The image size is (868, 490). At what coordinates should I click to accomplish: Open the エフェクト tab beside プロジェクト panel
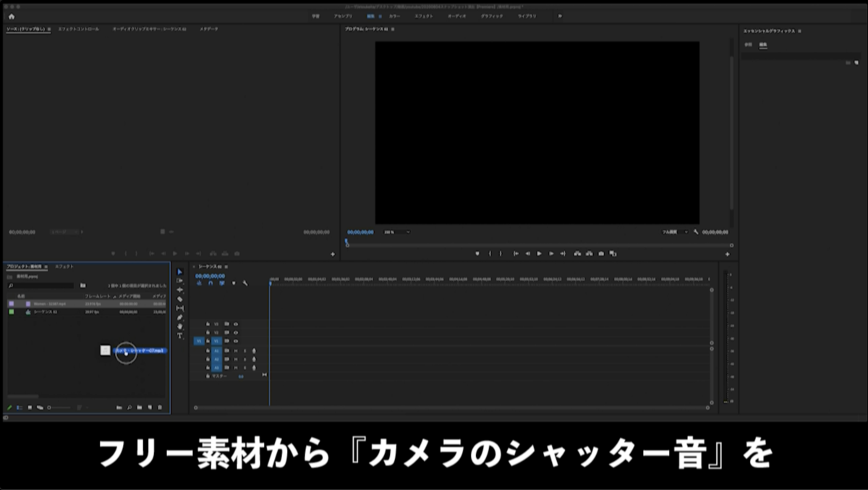pos(64,266)
